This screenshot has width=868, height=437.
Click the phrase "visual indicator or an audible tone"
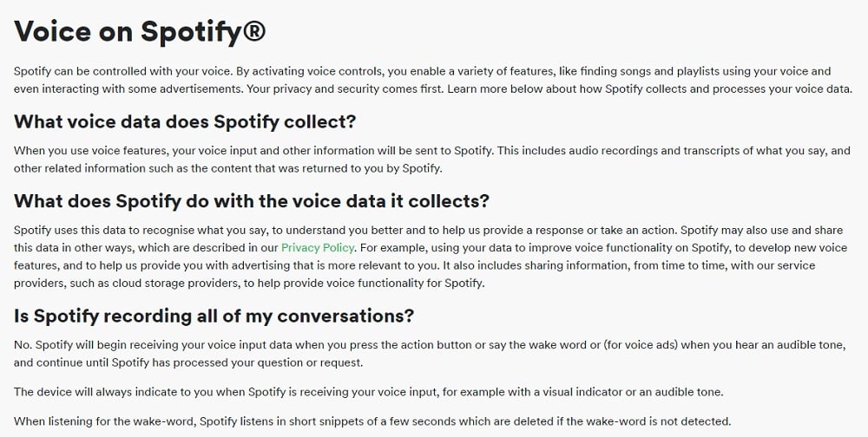(622, 392)
